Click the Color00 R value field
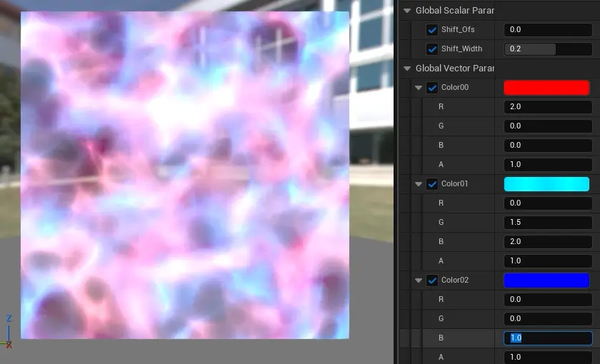This screenshot has height=364, width=600. (548, 107)
